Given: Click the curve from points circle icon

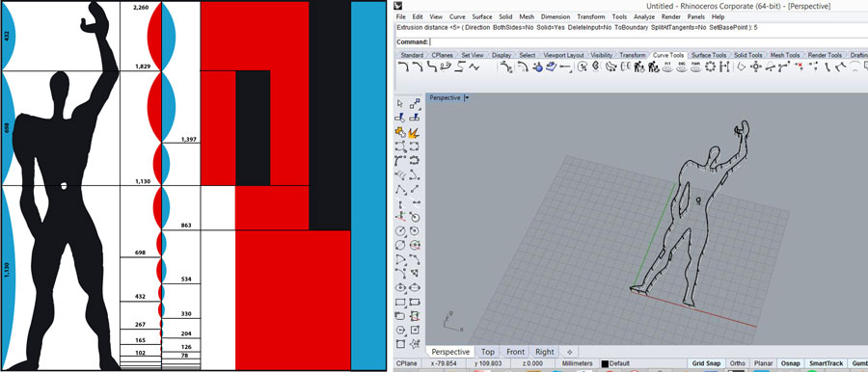Looking at the screenshot, I should pos(710,67).
